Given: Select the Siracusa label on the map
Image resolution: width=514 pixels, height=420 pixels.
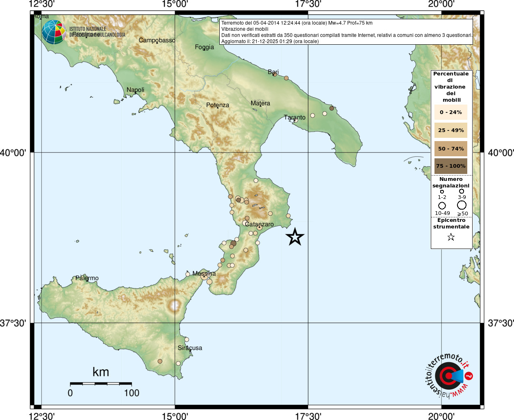Looking at the screenshot, I should [x=190, y=348].
